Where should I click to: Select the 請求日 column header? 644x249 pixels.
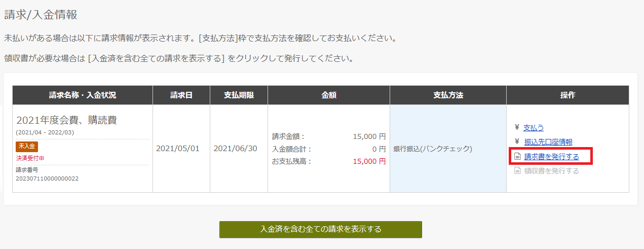(181, 95)
